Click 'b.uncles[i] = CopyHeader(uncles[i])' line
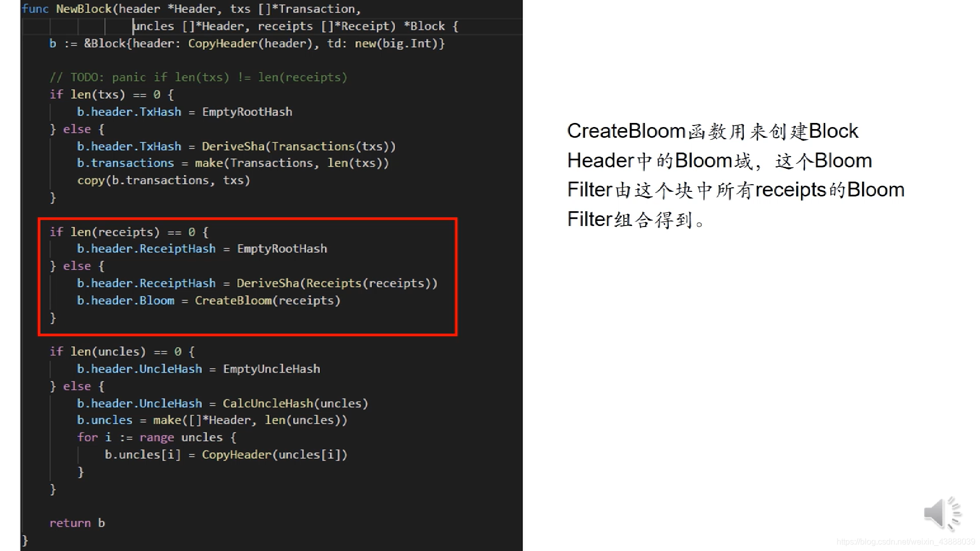This screenshot has height=551, width=980. [x=226, y=455]
